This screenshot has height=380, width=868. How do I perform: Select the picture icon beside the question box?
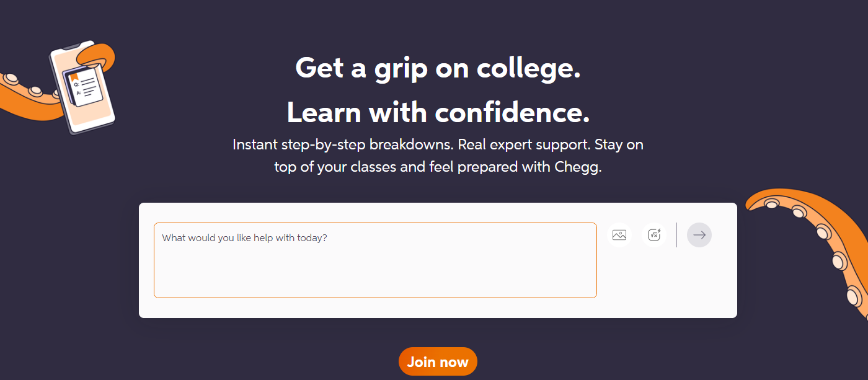(x=619, y=235)
